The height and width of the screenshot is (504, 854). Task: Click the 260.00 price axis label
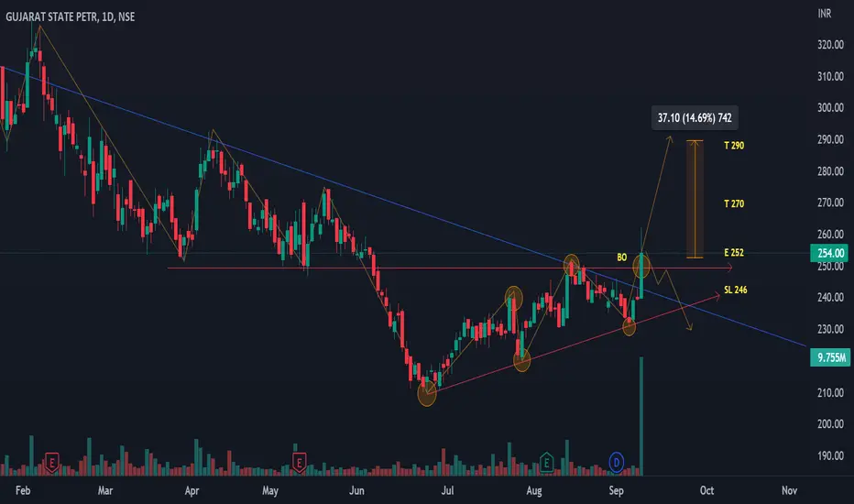pos(830,235)
